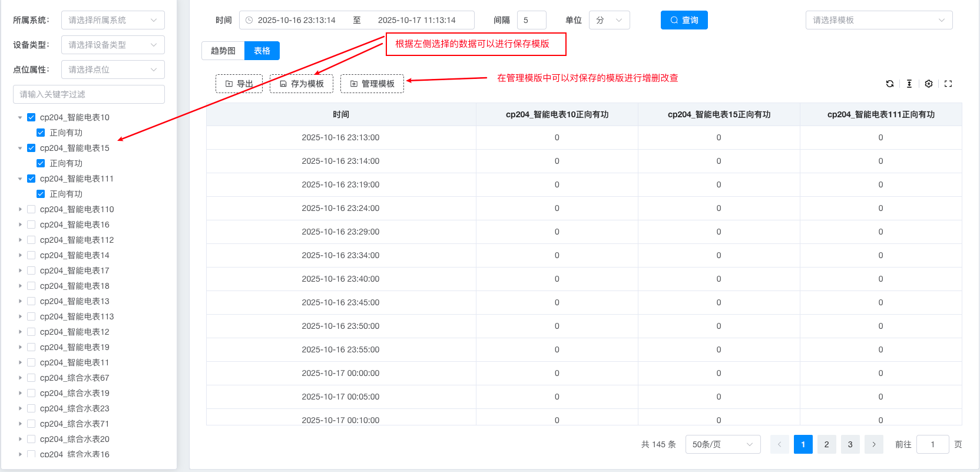
Task: Click the cp204_智能电表111正向有功 column header
Action: [881, 114]
